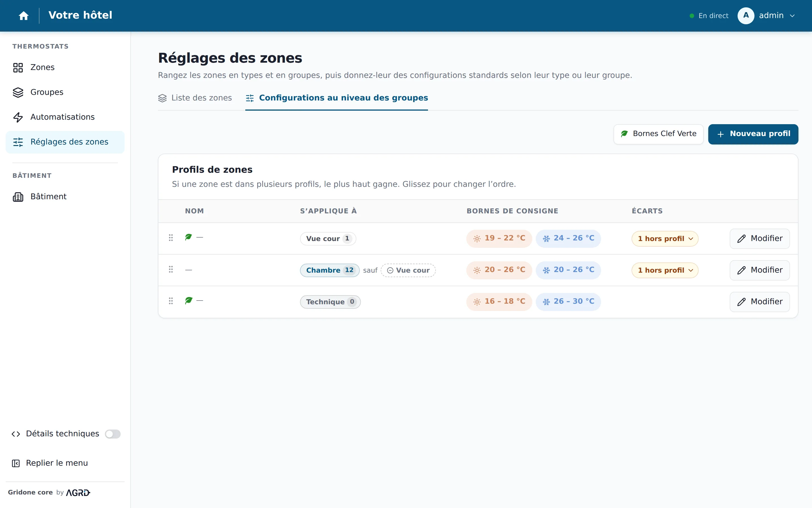Expand 1 hors profil in Chambre row
812x508 pixels.
point(665,270)
